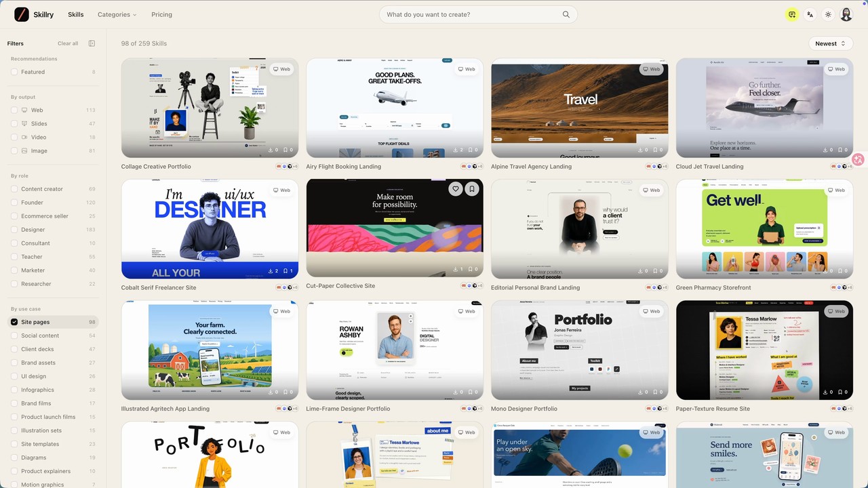Open the Illustrated Agritech App Landing thumbnail

click(x=210, y=350)
